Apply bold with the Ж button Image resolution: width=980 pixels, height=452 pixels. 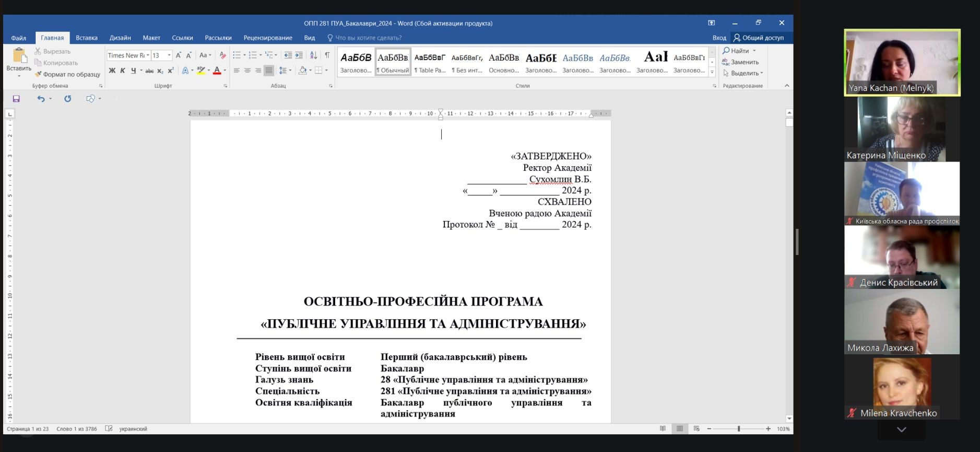click(112, 71)
